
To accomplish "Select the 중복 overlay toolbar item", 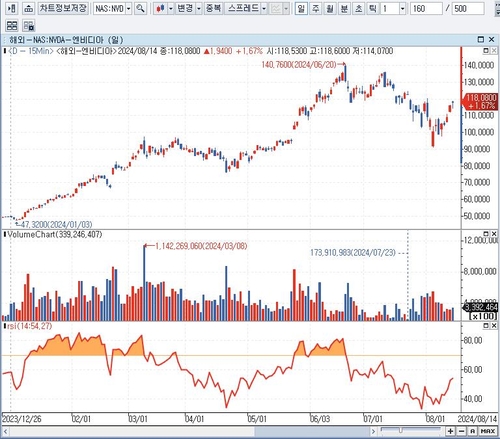I will click(213, 8).
